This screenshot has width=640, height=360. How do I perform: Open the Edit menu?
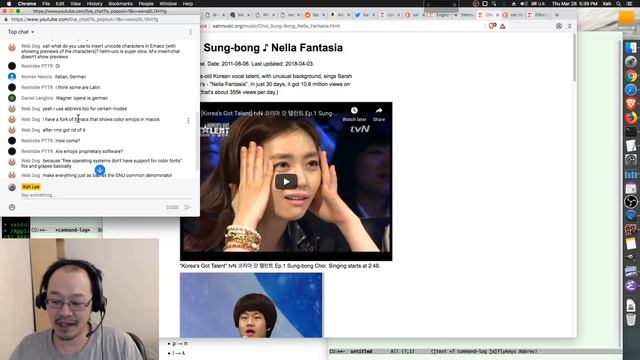tap(60, 4)
